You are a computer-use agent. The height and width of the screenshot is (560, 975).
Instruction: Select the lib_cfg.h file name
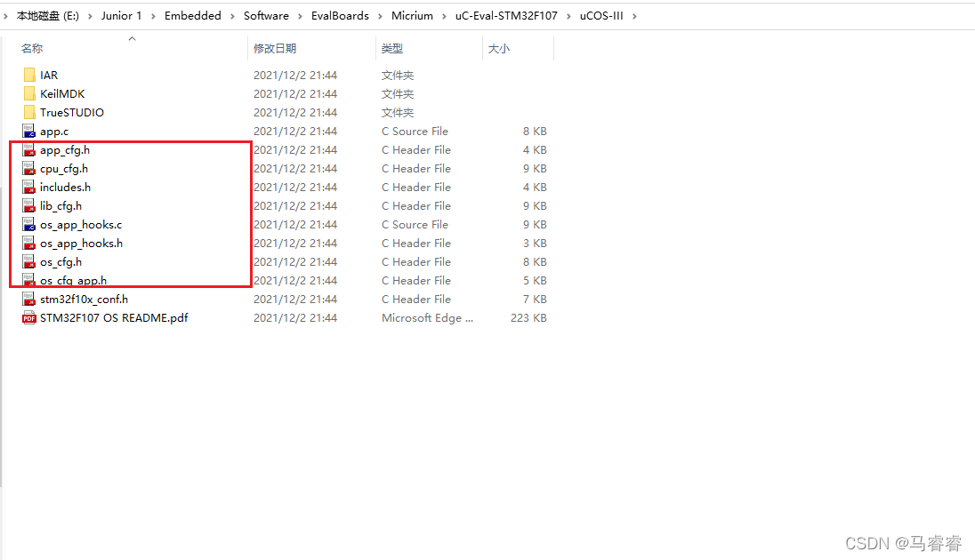[x=60, y=206]
